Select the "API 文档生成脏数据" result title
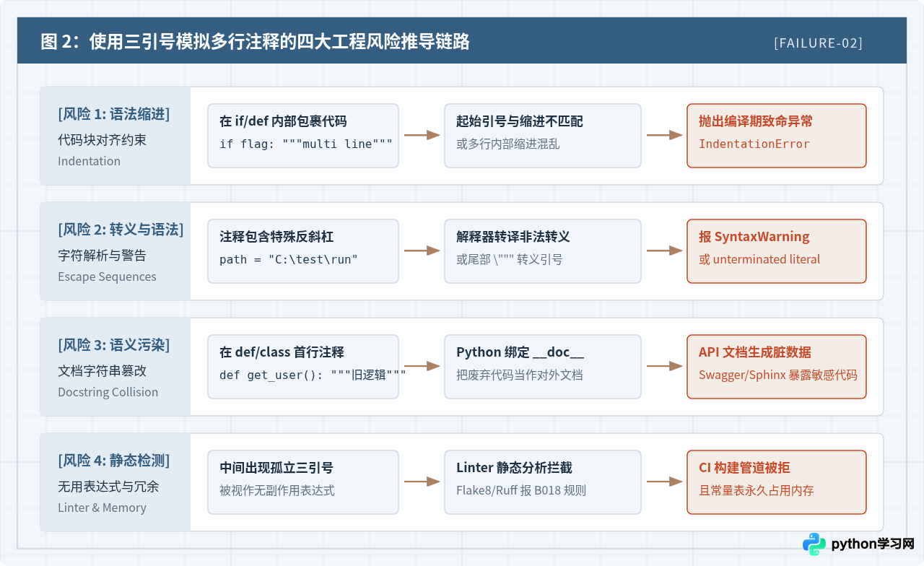The width and height of the screenshot is (924, 566). (x=755, y=352)
